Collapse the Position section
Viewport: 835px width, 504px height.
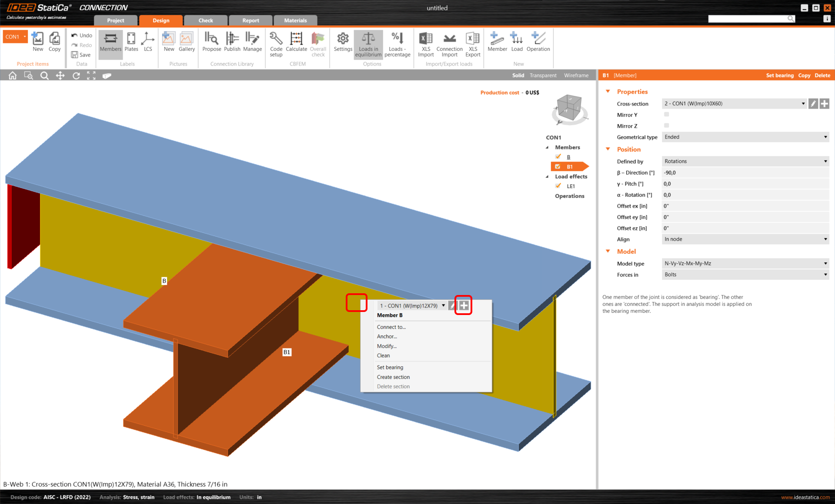point(608,149)
